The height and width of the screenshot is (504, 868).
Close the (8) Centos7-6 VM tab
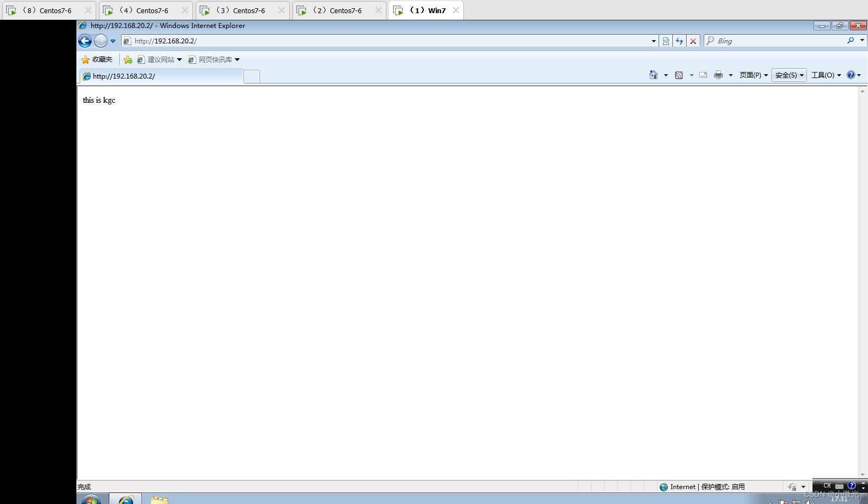point(88,10)
